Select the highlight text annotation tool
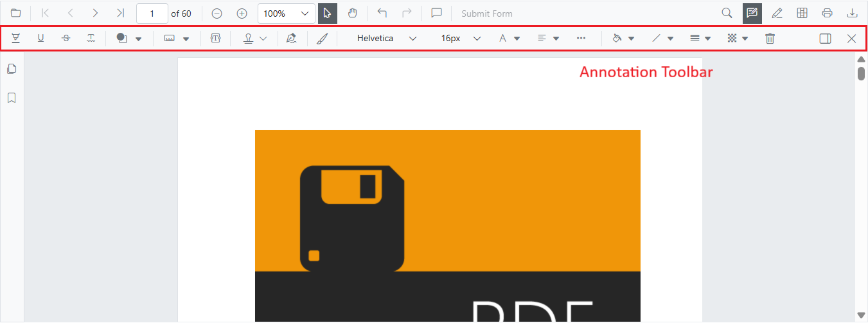 pyautogui.click(x=15, y=39)
